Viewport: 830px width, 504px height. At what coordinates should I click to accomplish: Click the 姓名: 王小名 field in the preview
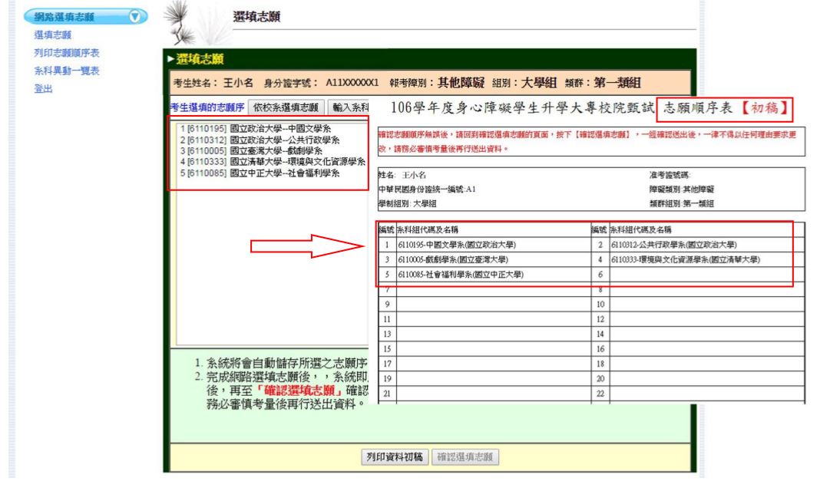[x=402, y=175]
